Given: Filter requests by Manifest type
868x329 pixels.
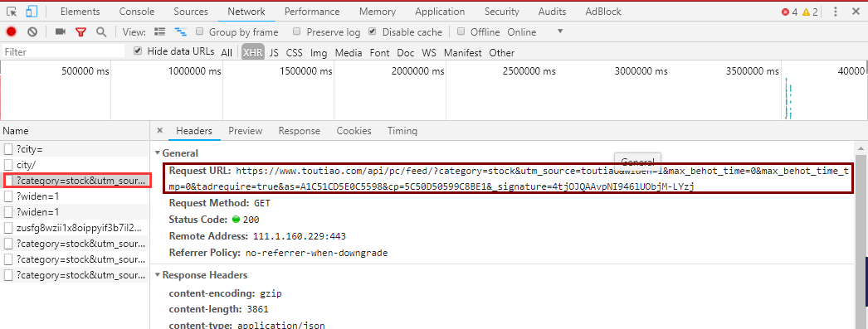Looking at the screenshot, I should coord(463,52).
